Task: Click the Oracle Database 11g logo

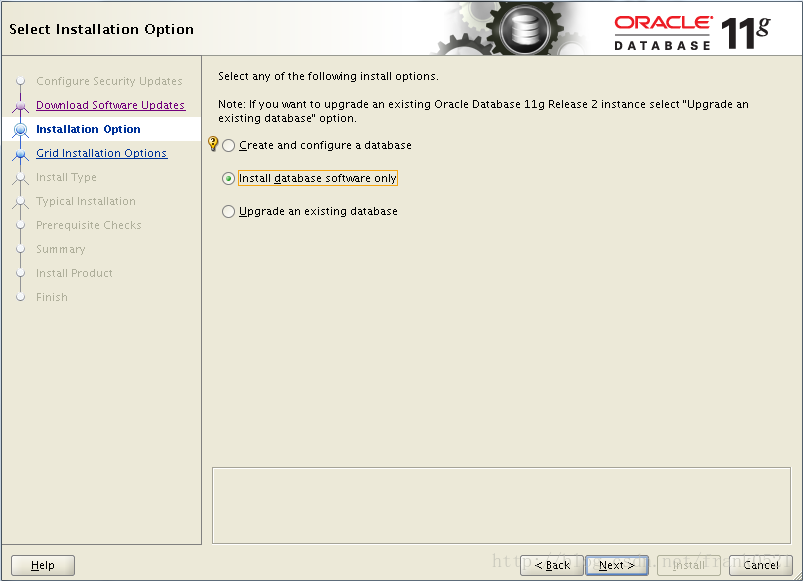Action: tap(692, 33)
